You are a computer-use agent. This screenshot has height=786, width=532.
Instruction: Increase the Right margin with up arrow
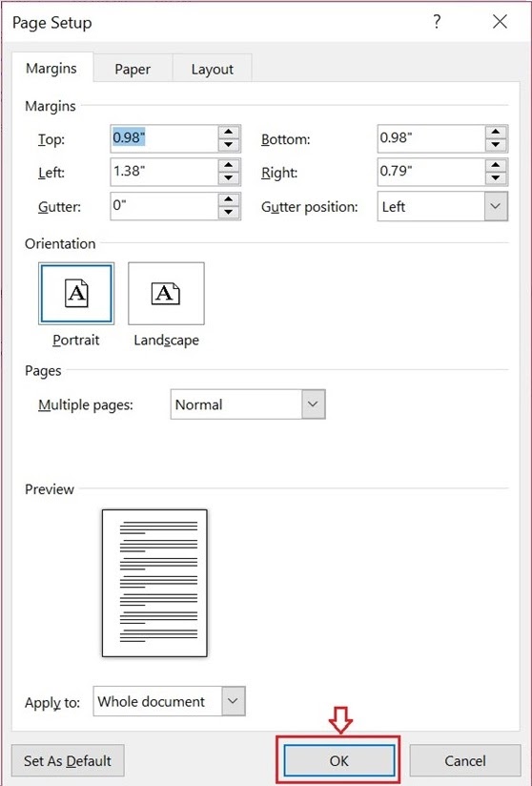[x=496, y=166]
